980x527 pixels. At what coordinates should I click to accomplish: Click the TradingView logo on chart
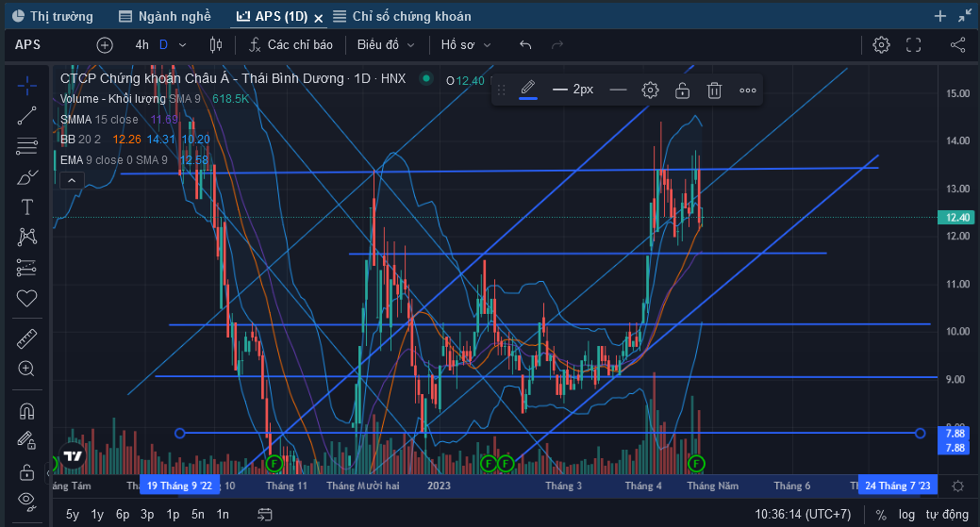point(74,455)
